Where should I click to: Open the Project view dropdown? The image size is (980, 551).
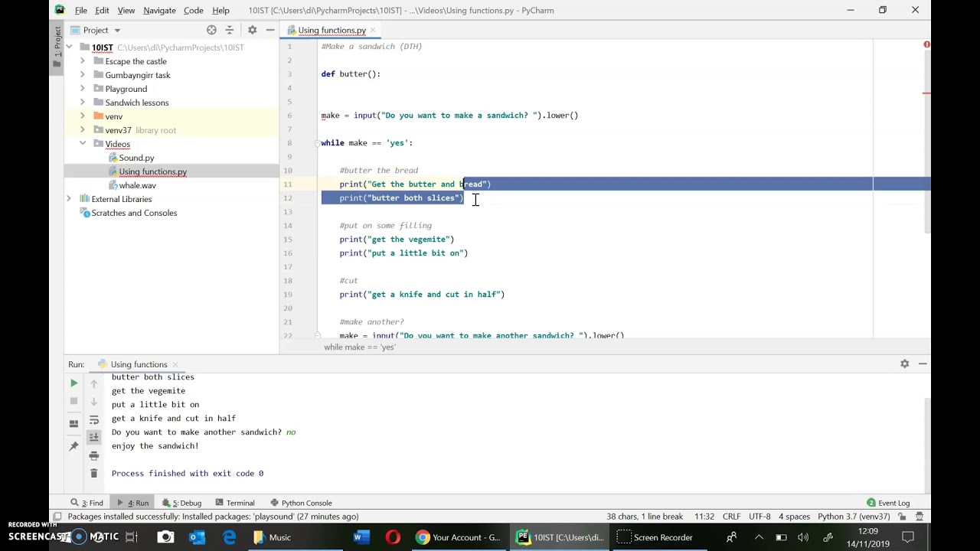pos(117,30)
